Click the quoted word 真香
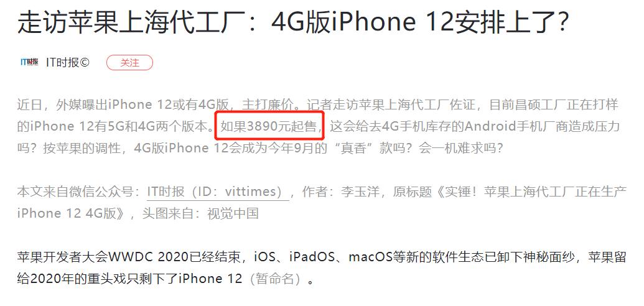The height and width of the screenshot is (306, 644). pyautogui.click(x=355, y=148)
